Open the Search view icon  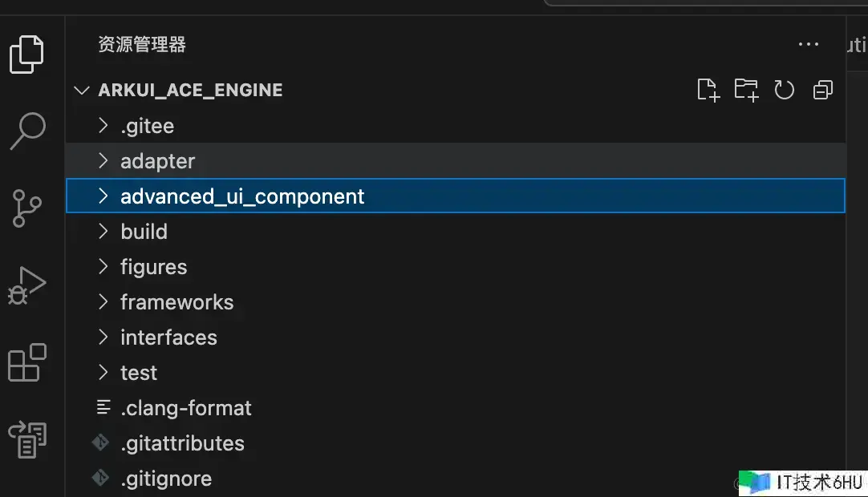pos(27,131)
